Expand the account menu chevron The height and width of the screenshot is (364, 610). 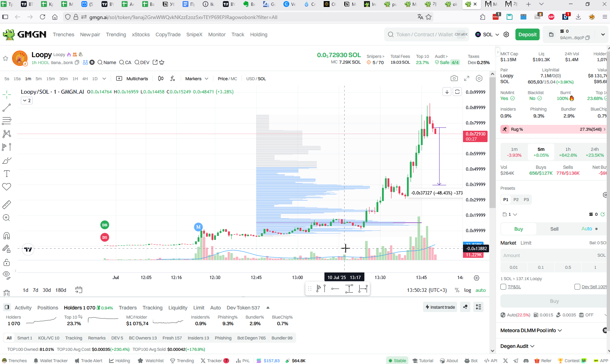click(x=603, y=34)
